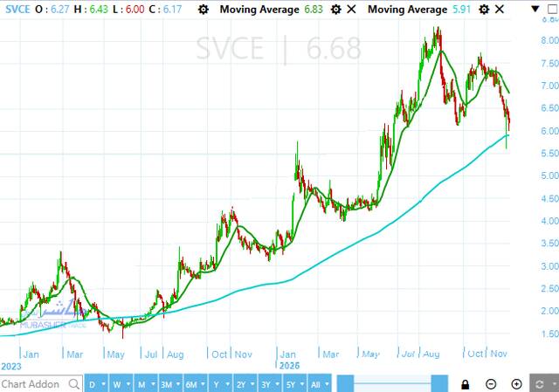Image resolution: width=559 pixels, height=392 pixels.
Task: Switch to the 3M time range
Action: (x=166, y=384)
